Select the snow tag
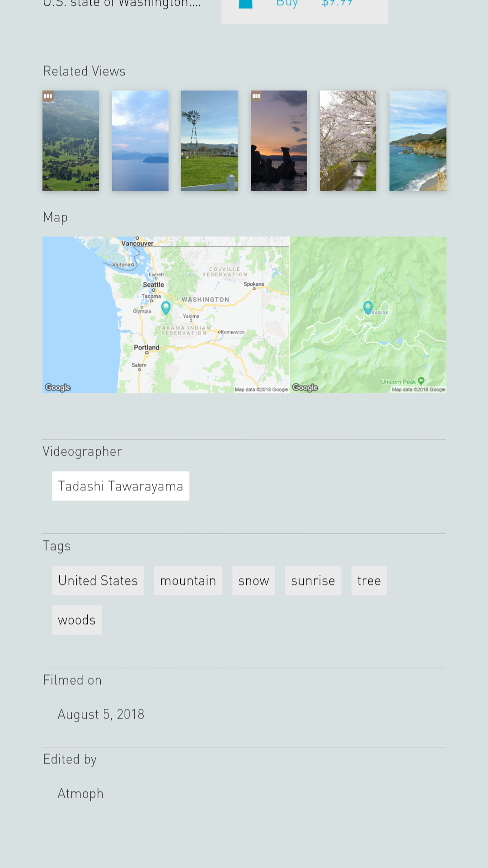Image resolution: width=488 pixels, height=868 pixels. tap(253, 580)
